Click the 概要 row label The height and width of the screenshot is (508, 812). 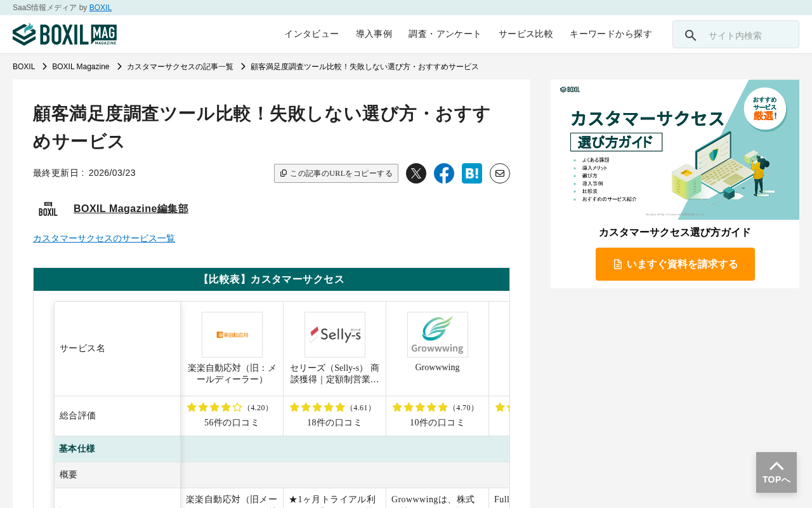69,475
